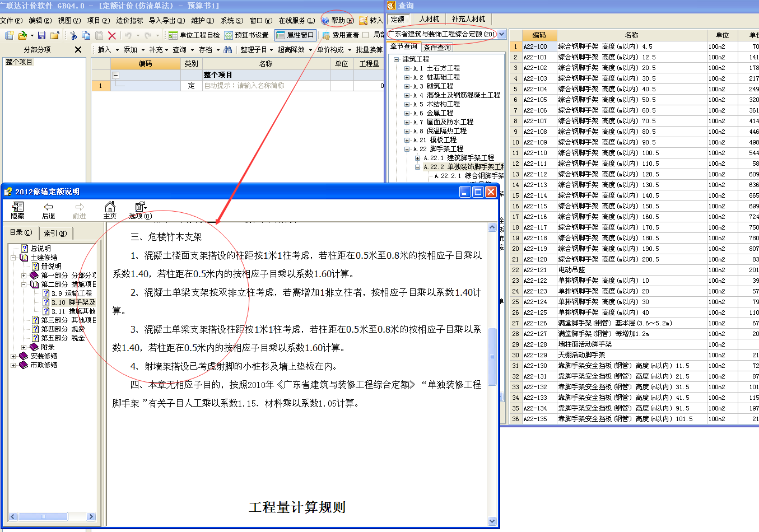
Task: Open the 整理子目 dropdown
Action: click(257, 50)
